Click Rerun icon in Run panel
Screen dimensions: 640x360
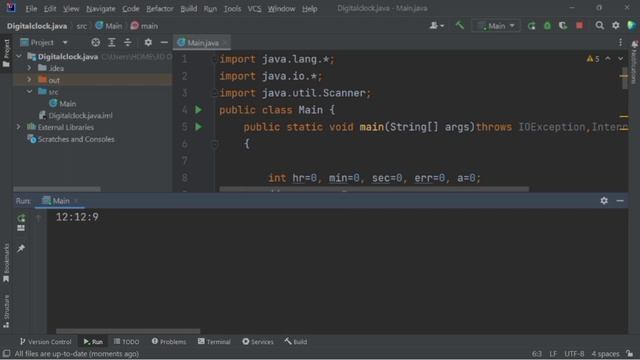[21, 218]
